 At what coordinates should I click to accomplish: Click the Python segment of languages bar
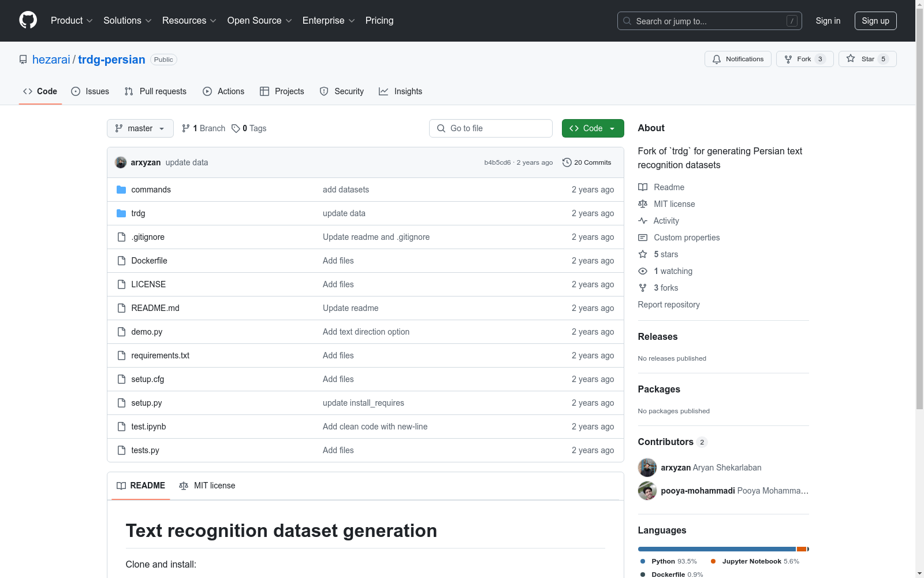tap(717, 549)
